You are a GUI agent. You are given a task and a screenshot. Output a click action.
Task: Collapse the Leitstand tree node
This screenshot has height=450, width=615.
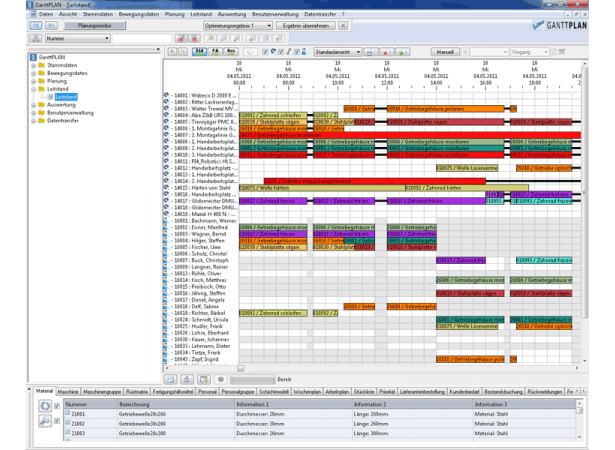click(x=34, y=89)
